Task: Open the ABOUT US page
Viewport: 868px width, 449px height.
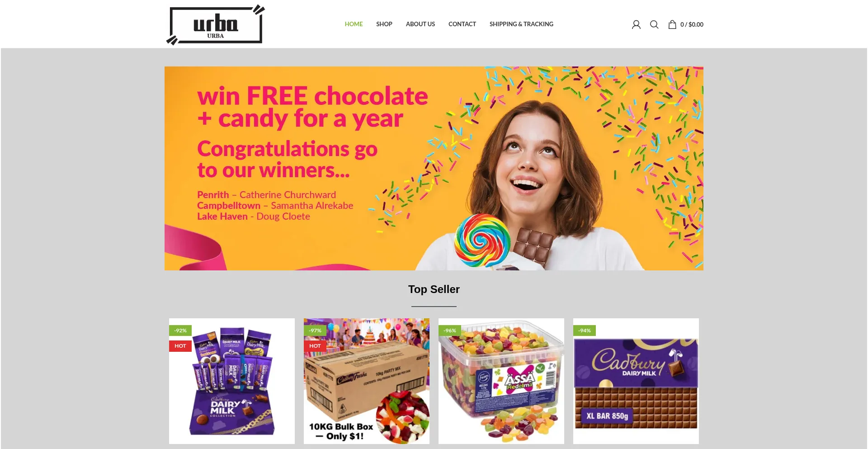Action: pyautogui.click(x=420, y=24)
